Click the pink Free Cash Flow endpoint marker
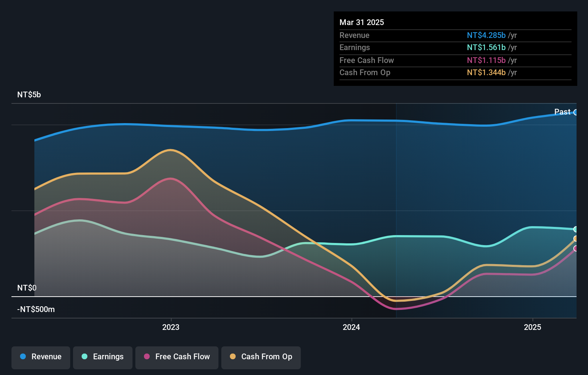The image size is (588, 375). tap(576, 248)
